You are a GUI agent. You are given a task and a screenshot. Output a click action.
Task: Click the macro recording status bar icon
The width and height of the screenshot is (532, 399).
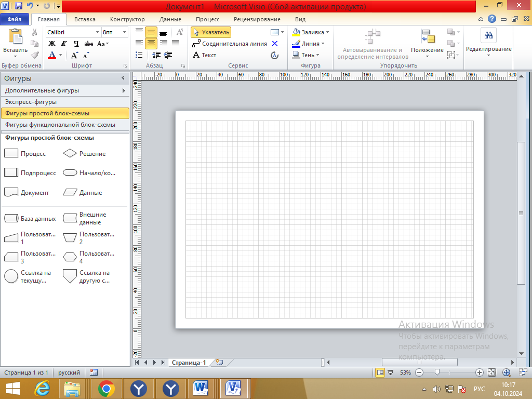(x=94, y=372)
